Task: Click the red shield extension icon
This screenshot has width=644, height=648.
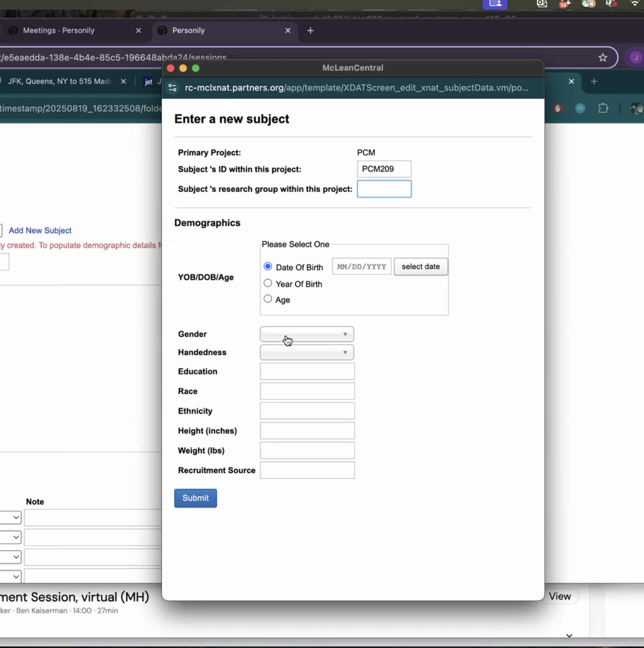Action: (x=558, y=108)
